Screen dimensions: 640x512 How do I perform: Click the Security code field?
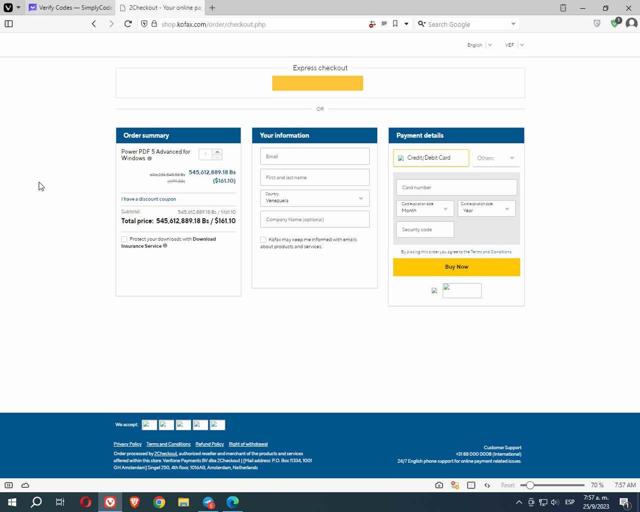point(425,229)
